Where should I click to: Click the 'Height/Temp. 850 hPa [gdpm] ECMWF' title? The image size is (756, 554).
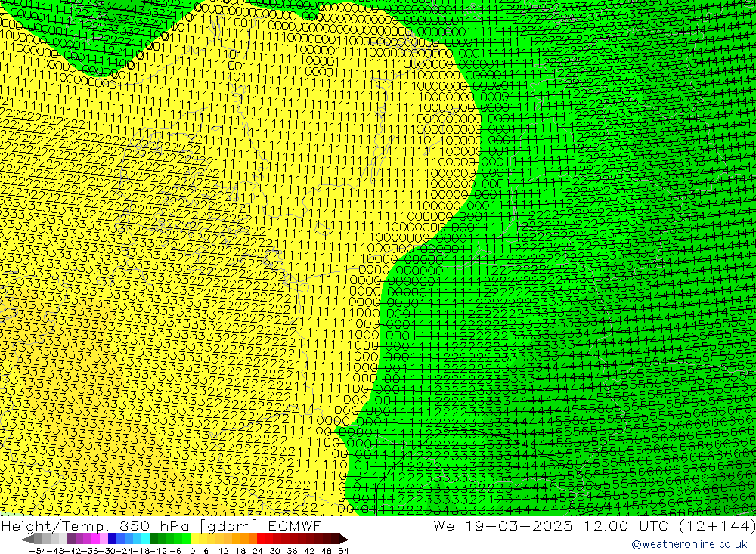point(161,525)
